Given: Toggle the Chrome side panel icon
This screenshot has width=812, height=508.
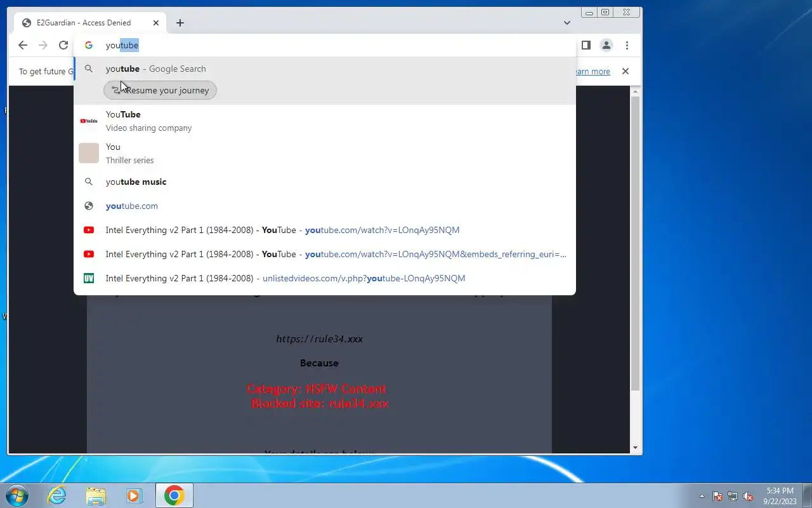Looking at the screenshot, I should (x=586, y=45).
